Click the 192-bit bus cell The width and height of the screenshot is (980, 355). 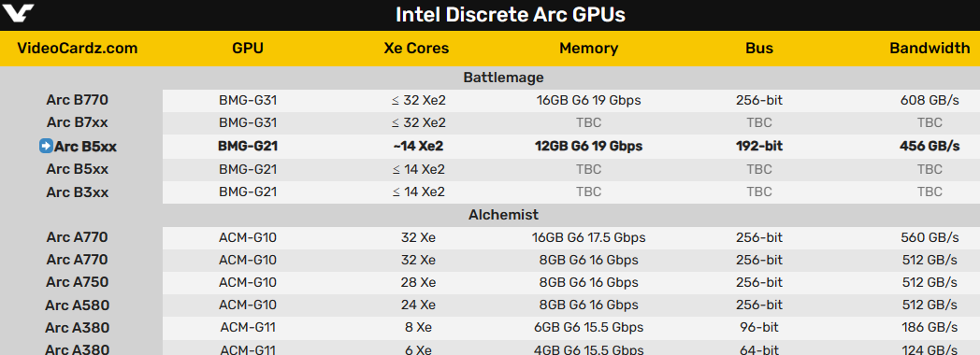point(759,146)
